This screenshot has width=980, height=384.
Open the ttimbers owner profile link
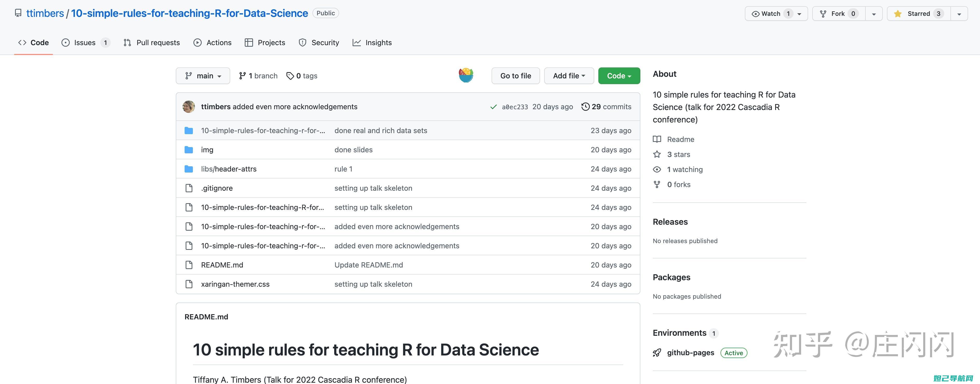45,13
